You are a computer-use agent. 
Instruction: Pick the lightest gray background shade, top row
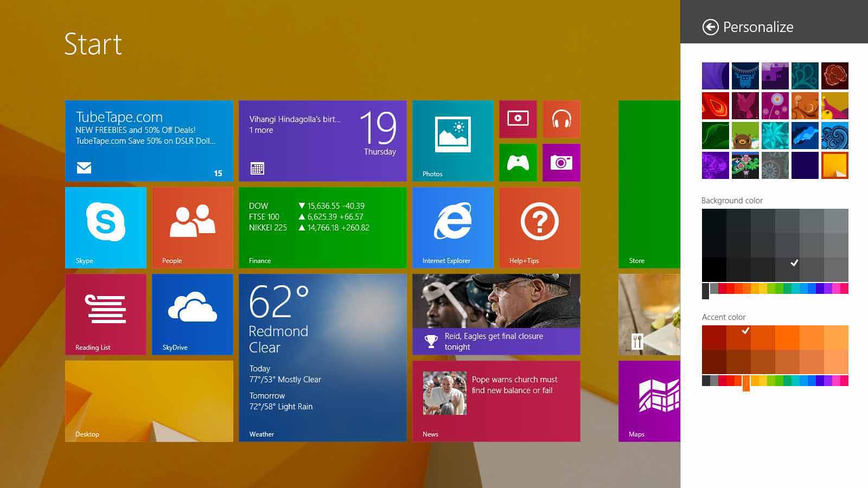tap(836, 221)
